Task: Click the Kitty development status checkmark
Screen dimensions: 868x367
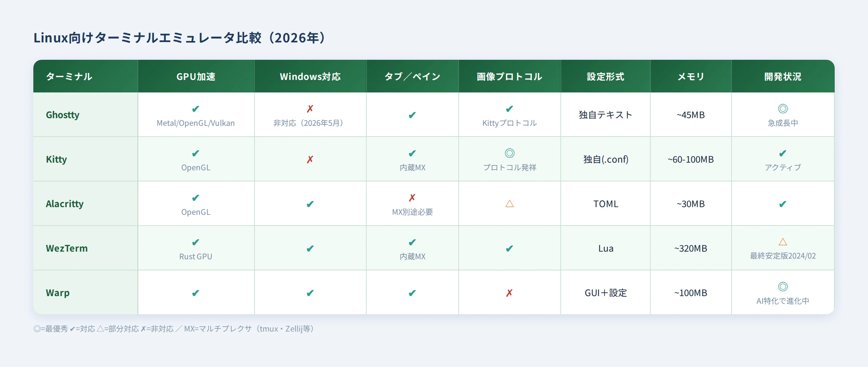Action: coord(783,153)
